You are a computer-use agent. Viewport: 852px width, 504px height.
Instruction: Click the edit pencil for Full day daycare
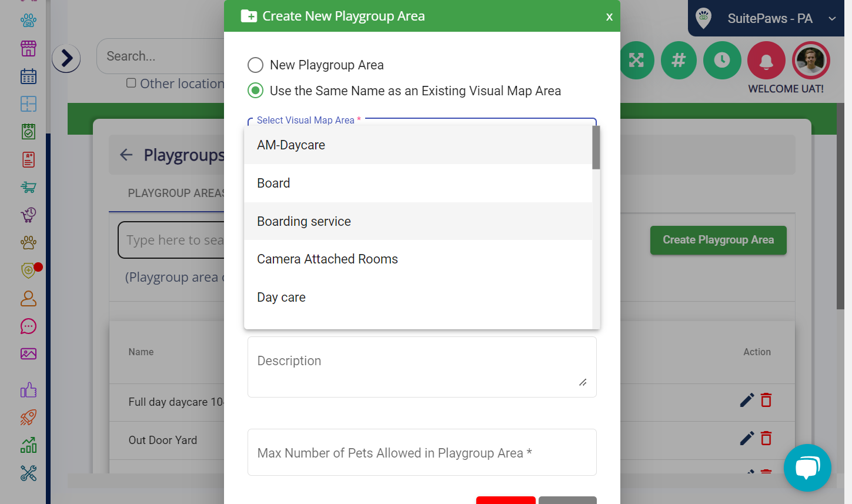point(747,400)
